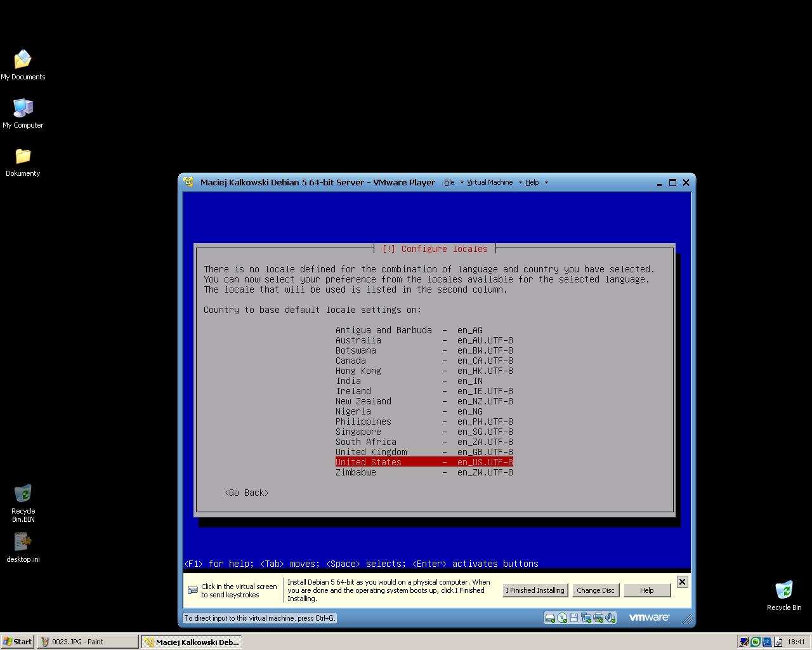Switch to 0023.JPG - Paint taskbar item
The height and width of the screenshot is (650, 812).
click(x=88, y=642)
